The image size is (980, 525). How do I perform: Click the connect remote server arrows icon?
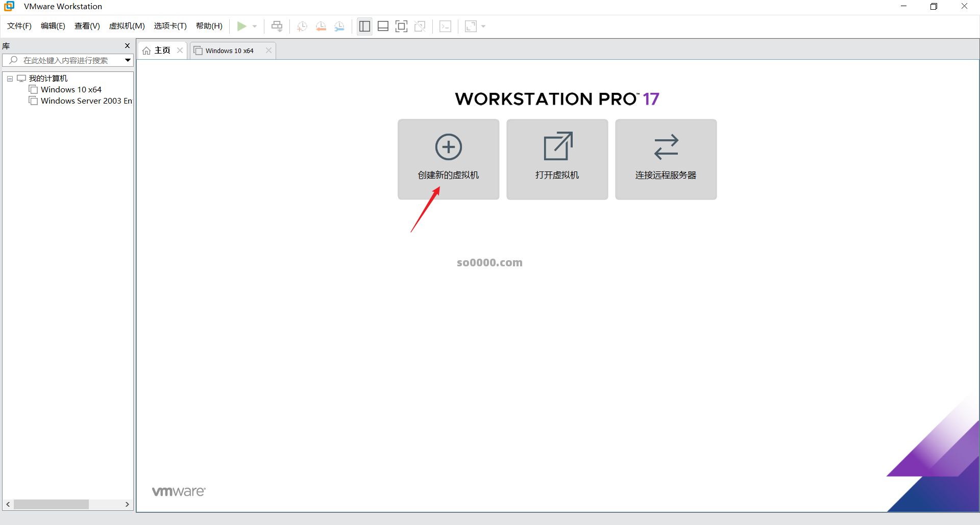pyautogui.click(x=666, y=147)
